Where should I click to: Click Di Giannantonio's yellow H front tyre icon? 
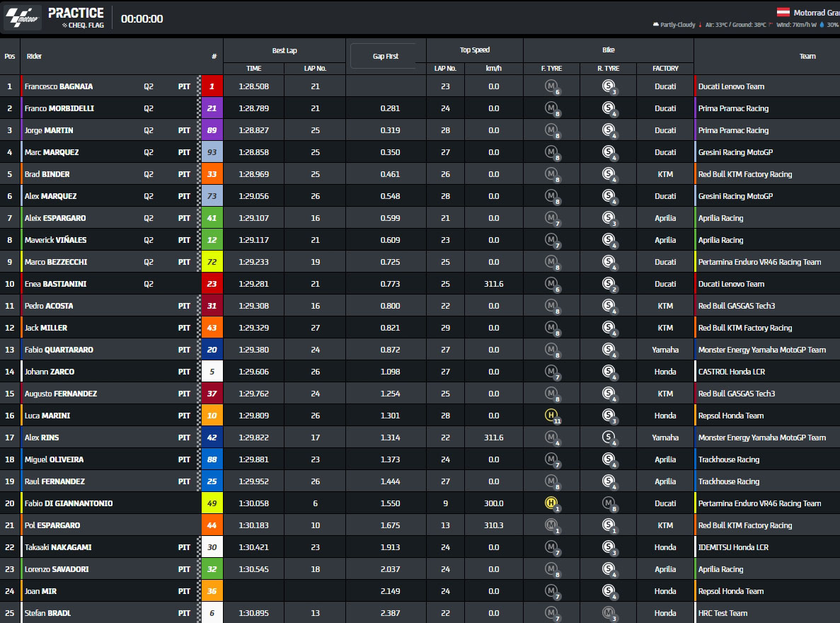(x=551, y=503)
